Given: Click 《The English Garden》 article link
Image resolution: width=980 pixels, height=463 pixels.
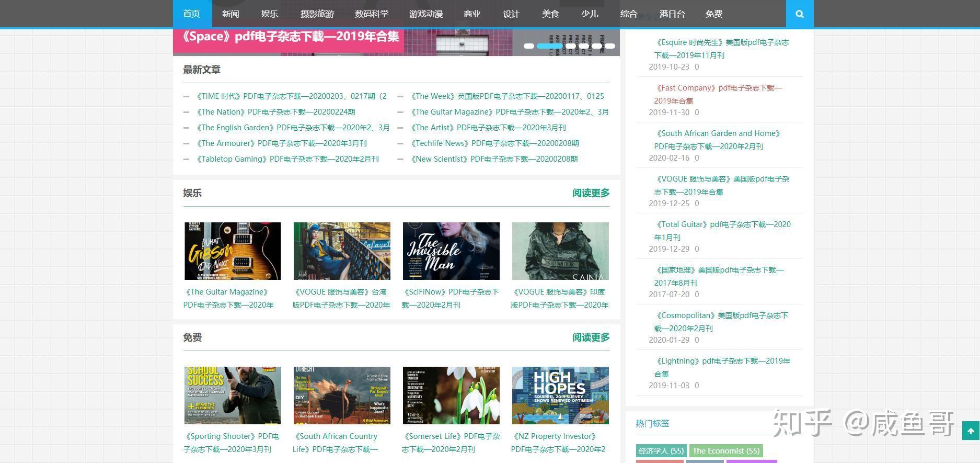Looking at the screenshot, I should (x=292, y=128).
